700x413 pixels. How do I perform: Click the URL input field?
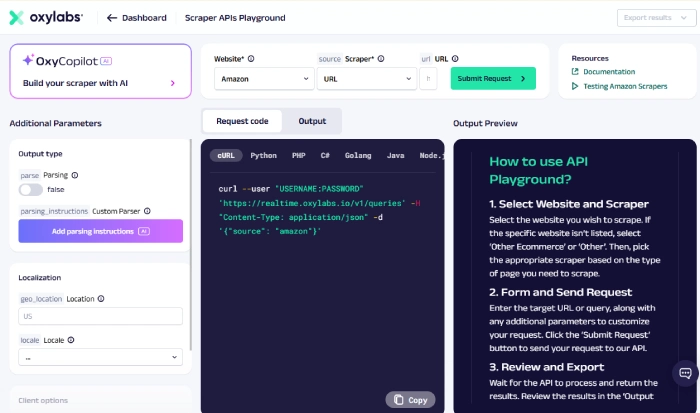(x=428, y=79)
